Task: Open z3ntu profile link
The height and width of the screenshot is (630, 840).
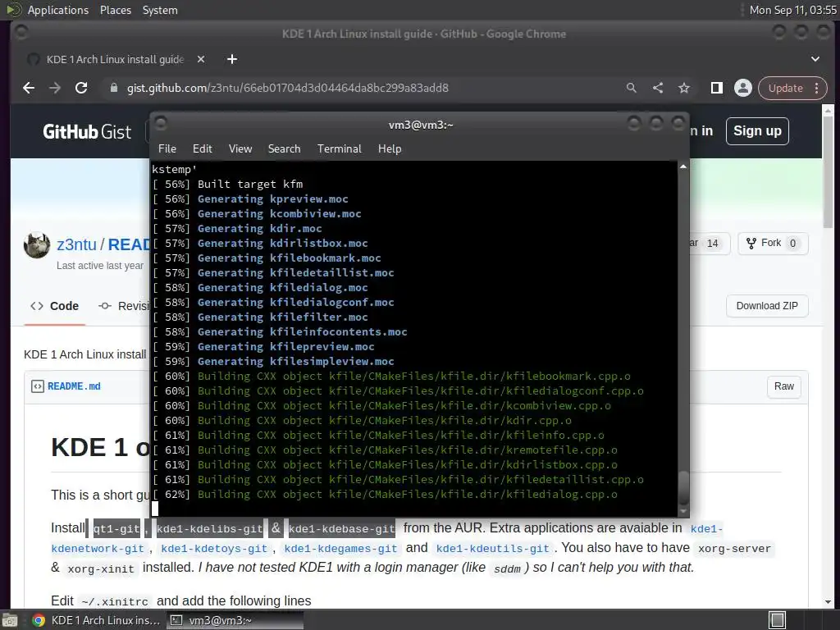Action: tap(76, 244)
